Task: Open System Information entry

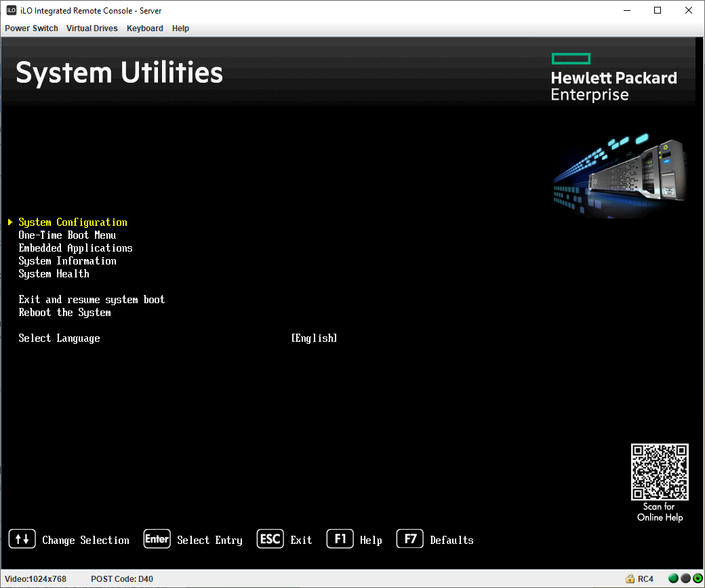Action: click(67, 261)
